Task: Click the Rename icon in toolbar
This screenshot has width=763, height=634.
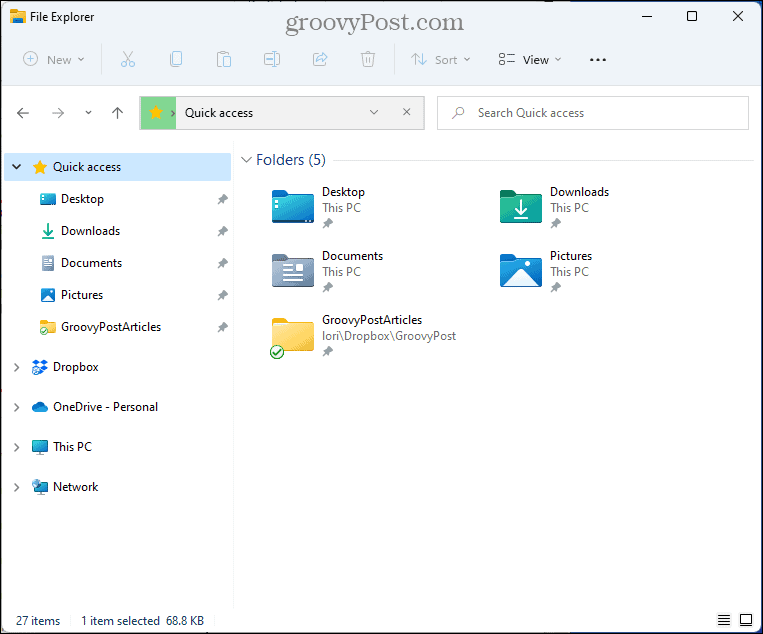Action: point(272,59)
